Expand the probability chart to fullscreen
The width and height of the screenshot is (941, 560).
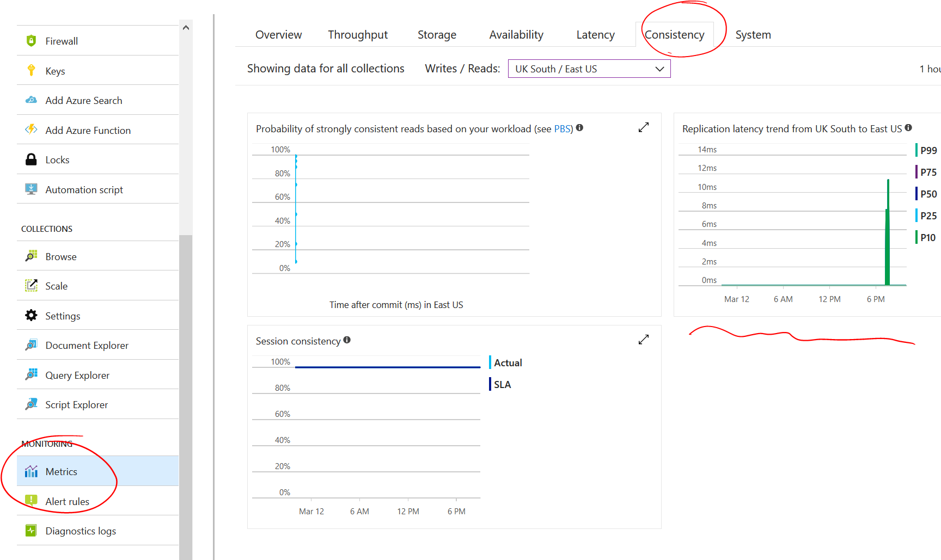[x=643, y=127]
